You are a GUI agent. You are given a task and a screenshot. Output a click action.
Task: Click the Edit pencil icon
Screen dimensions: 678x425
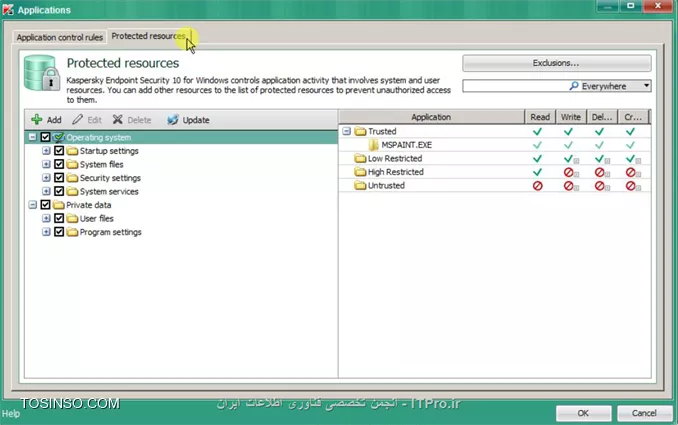(x=77, y=119)
